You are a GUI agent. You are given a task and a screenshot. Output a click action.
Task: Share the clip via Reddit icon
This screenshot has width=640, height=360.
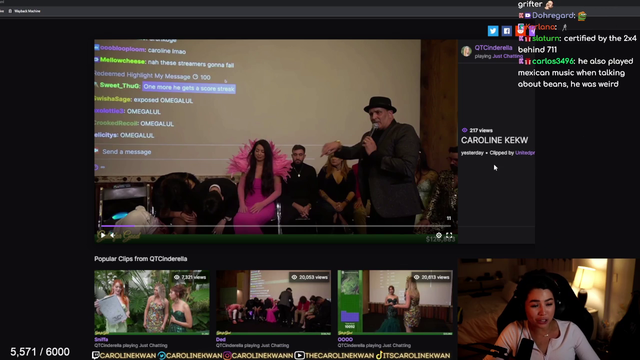(x=520, y=31)
